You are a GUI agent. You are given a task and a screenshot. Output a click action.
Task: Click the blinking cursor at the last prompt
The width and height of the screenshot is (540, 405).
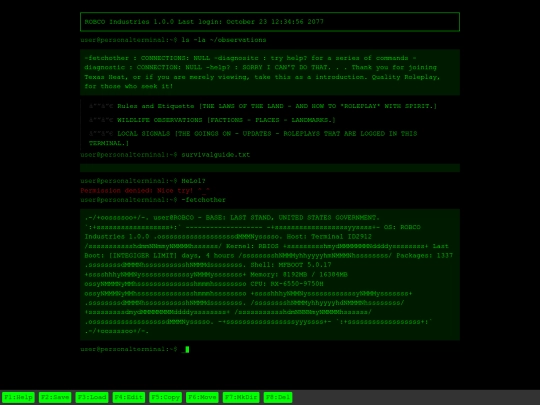click(187, 350)
